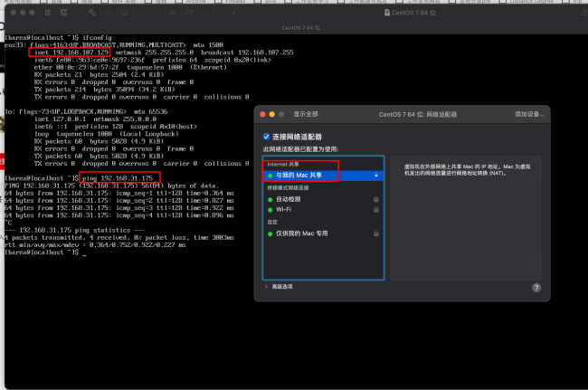Click the 桥接模式网络连接 section header

coord(288,188)
